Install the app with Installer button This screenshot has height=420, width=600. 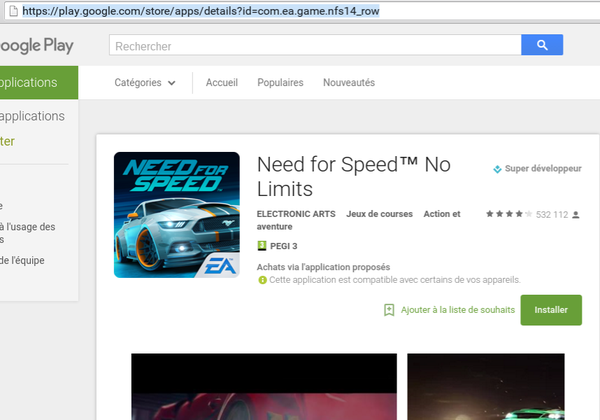(x=551, y=310)
